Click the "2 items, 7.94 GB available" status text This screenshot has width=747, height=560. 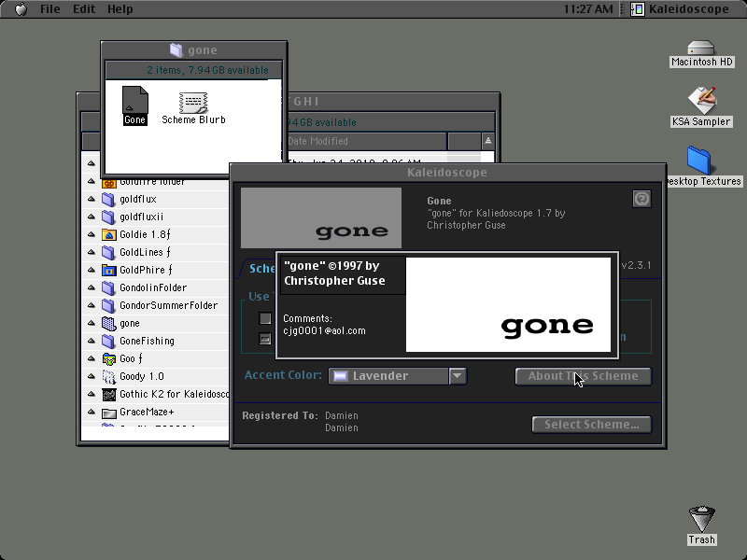[207, 70]
